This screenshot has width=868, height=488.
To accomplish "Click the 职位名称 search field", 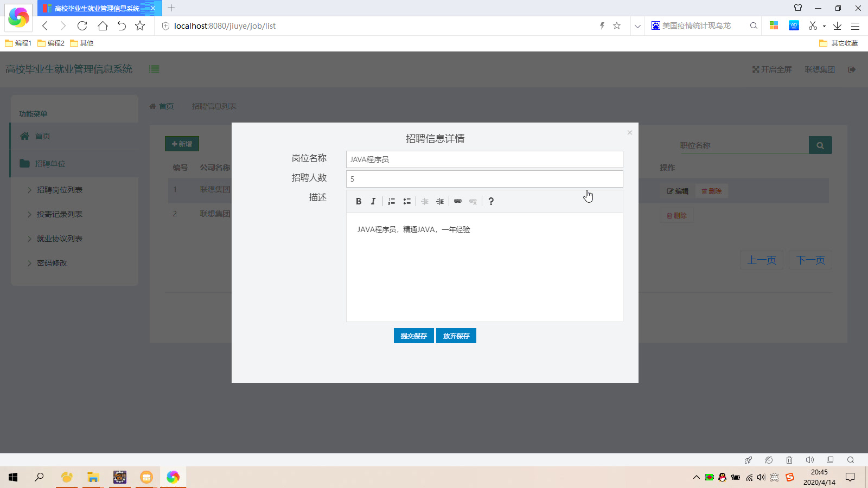I will (743, 145).
